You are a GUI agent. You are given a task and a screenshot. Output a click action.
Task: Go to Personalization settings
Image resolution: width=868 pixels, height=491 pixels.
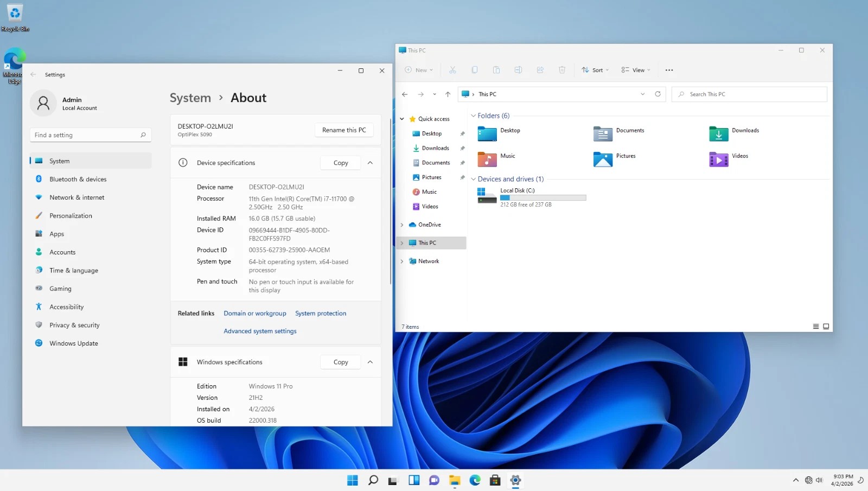click(91, 216)
